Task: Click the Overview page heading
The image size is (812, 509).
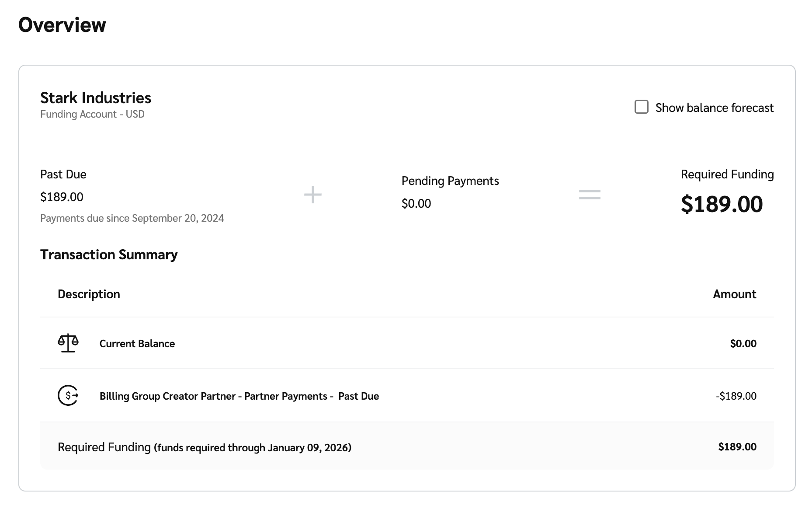Action: coord(62,25)
